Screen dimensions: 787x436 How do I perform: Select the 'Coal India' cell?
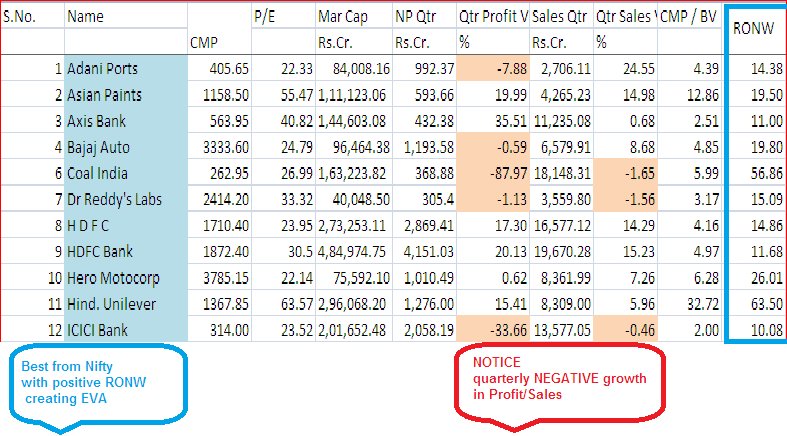126,173
